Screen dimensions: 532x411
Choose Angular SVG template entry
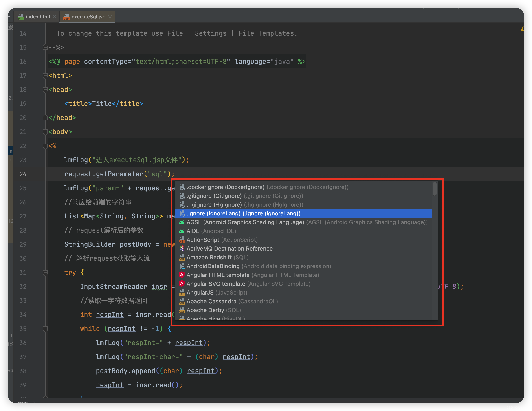303,284
